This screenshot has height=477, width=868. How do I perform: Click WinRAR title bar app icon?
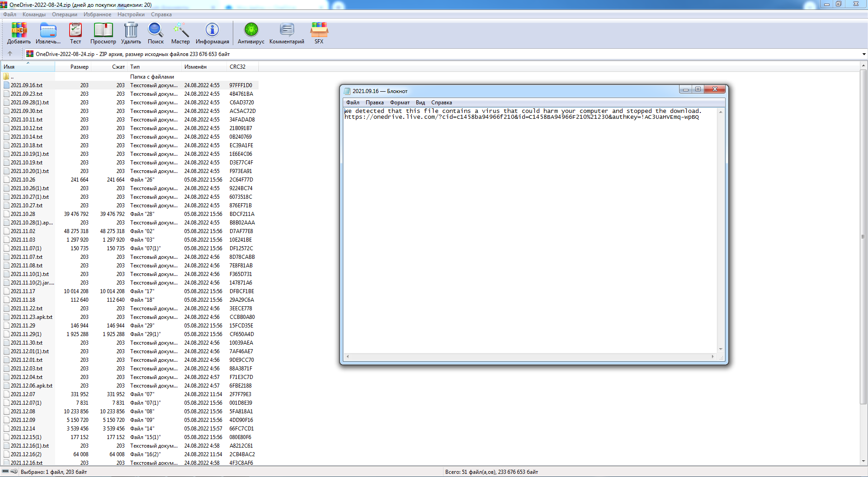pyautogui.click(x=4, y=5)
